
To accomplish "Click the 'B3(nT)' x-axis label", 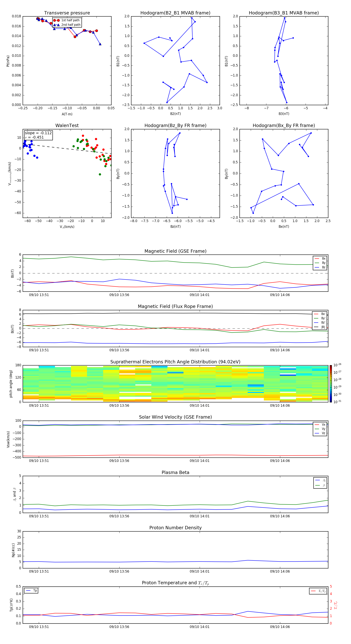I will coord(284,114).
